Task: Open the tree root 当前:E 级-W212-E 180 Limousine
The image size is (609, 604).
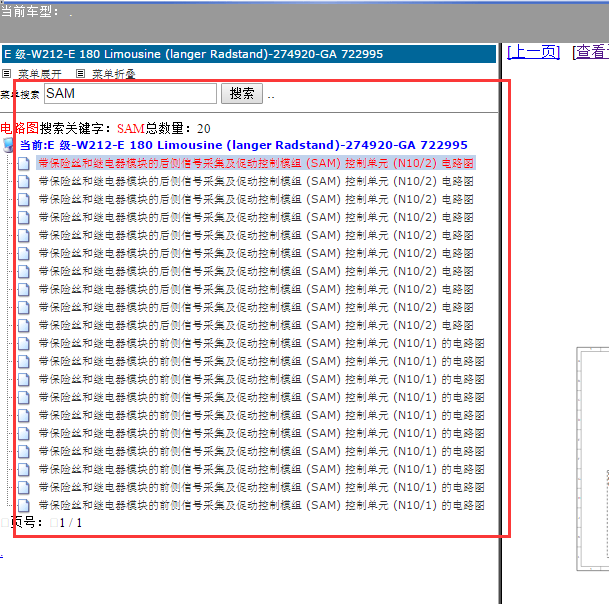Action: point(244,145)
